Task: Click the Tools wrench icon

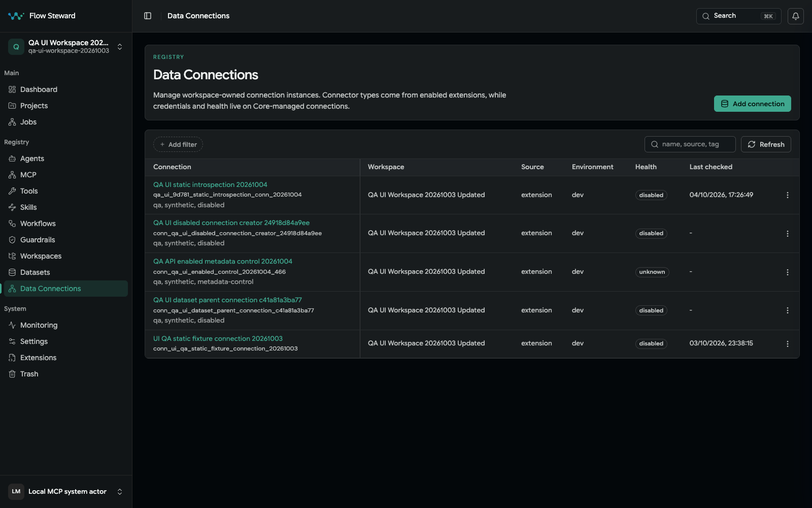Action: [x=12, y=191]
